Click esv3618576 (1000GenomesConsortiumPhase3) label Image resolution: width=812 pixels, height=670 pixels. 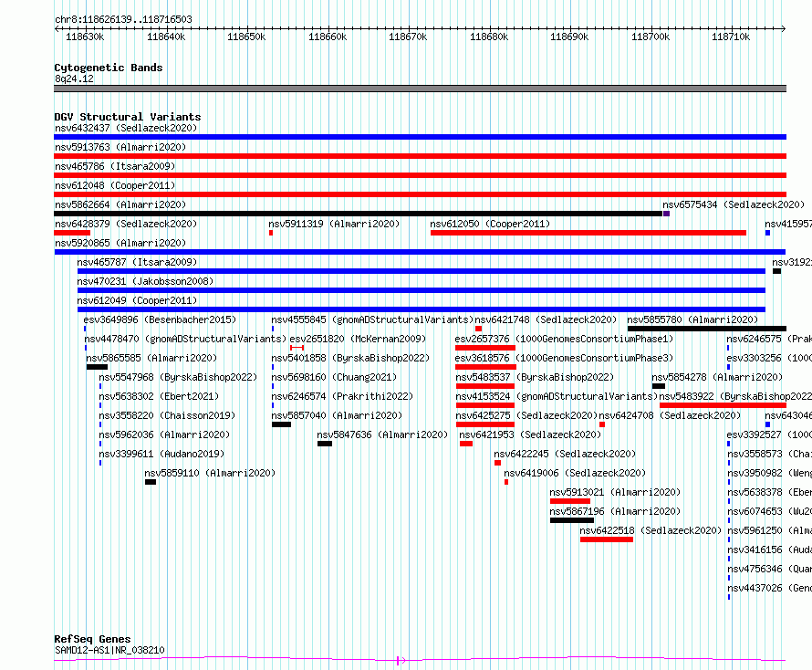click(564, 358)
